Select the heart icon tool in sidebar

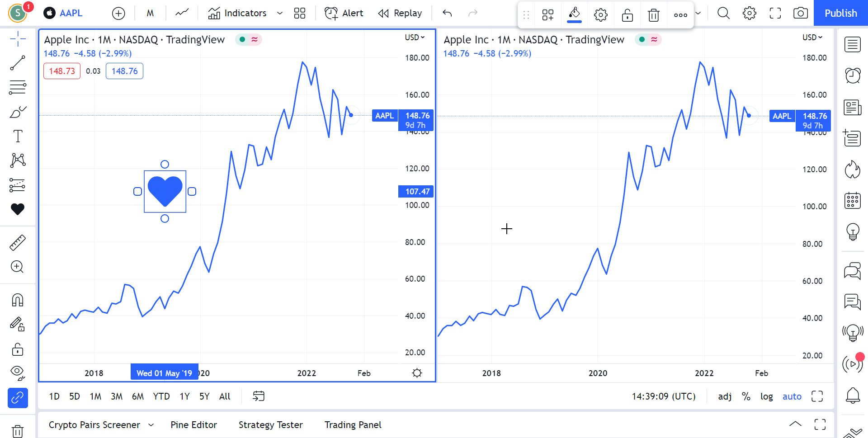pyautogui.click(x=18, y=209)
